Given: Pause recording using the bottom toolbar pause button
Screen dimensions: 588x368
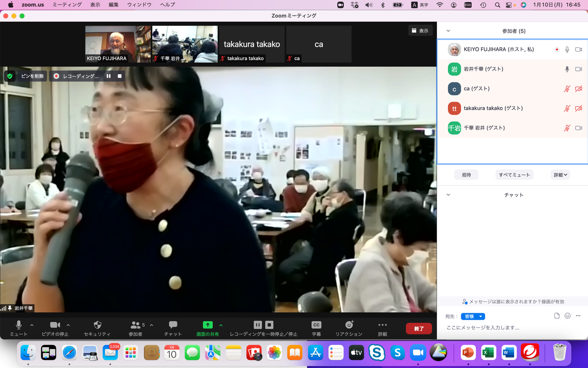Looking at the screenshot, I should pos(258,325).
